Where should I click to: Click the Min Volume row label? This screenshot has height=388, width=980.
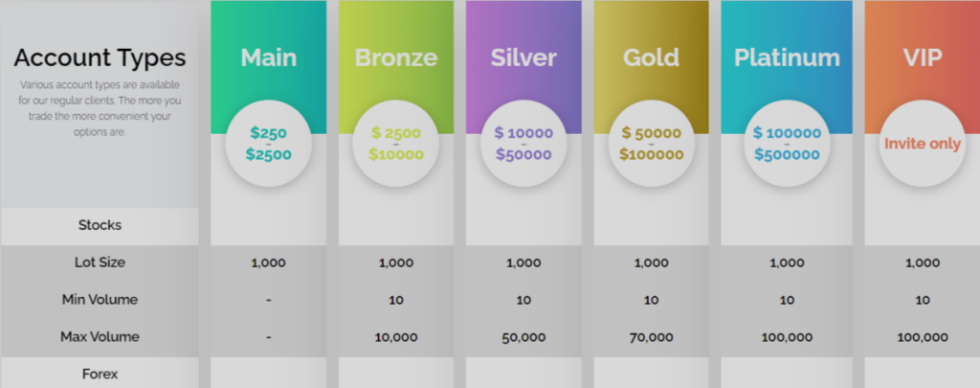pos(100,300)
